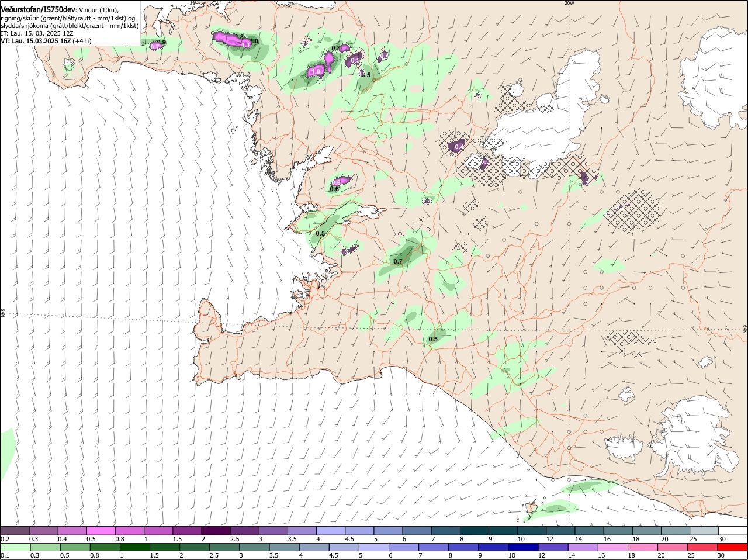Pick the light grey 25 swatch, upper scale
748x560 pixels.
click(705, 530)
